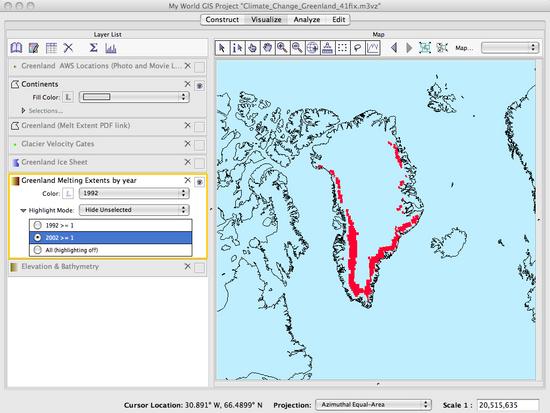Click the zoom to active layer icon
Image resolution: width=550 pixels, height=413 pixels.
click(x=442, y=48)
